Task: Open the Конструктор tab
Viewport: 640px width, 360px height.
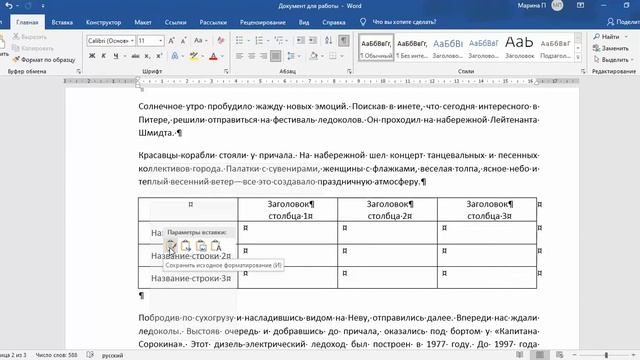Action: tap(103, 22)
